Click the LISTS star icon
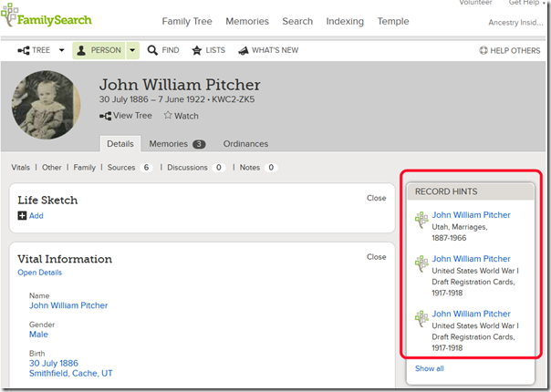 coord(197,50)
